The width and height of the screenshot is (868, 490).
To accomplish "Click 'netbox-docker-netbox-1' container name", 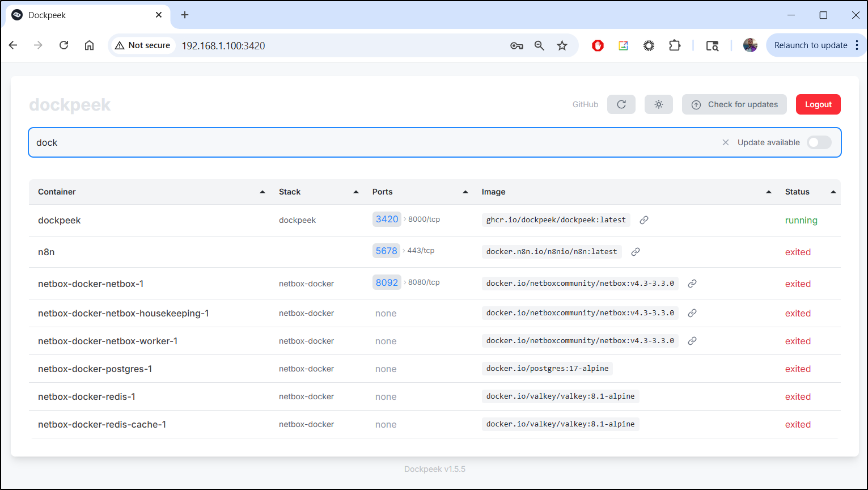I will [x=91, y=284].
